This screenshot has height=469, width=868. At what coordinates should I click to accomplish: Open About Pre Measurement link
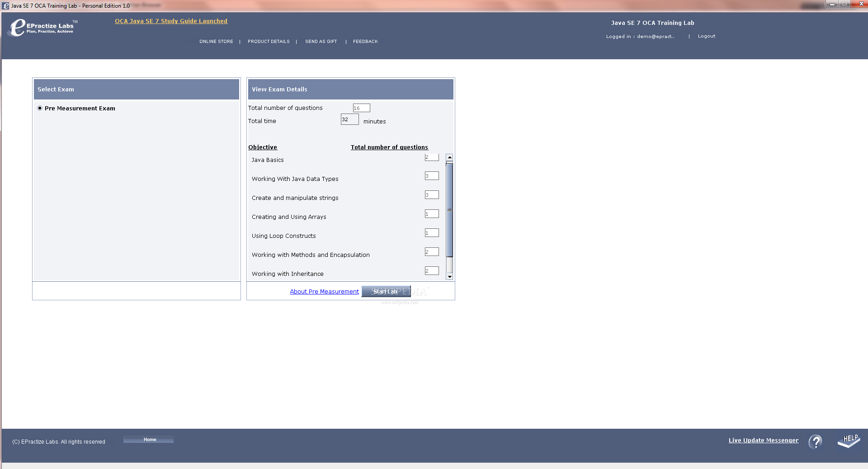tap(324, 292)
